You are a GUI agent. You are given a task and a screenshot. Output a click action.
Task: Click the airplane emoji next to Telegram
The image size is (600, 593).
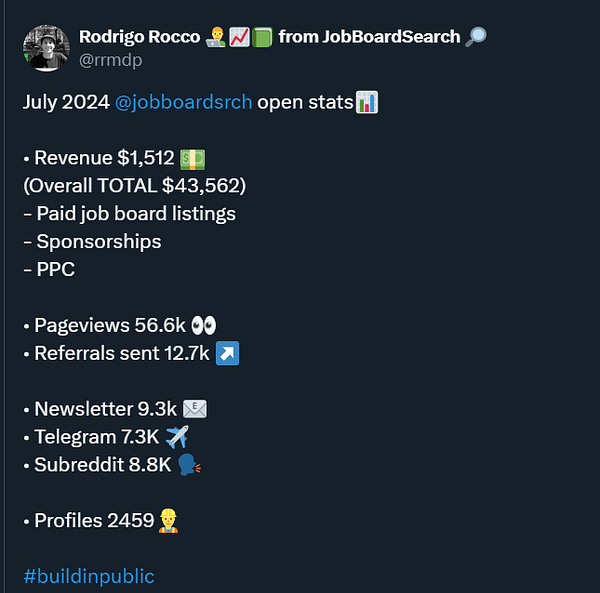176,437
